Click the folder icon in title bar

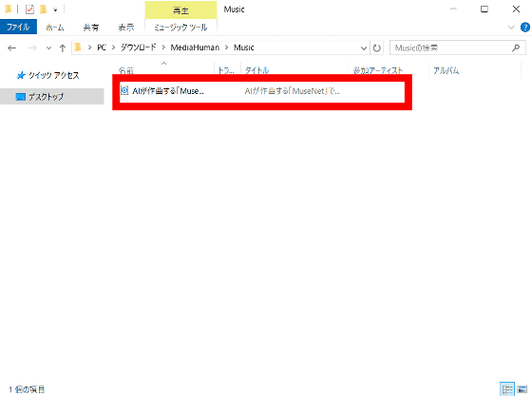tap(9, 9)
